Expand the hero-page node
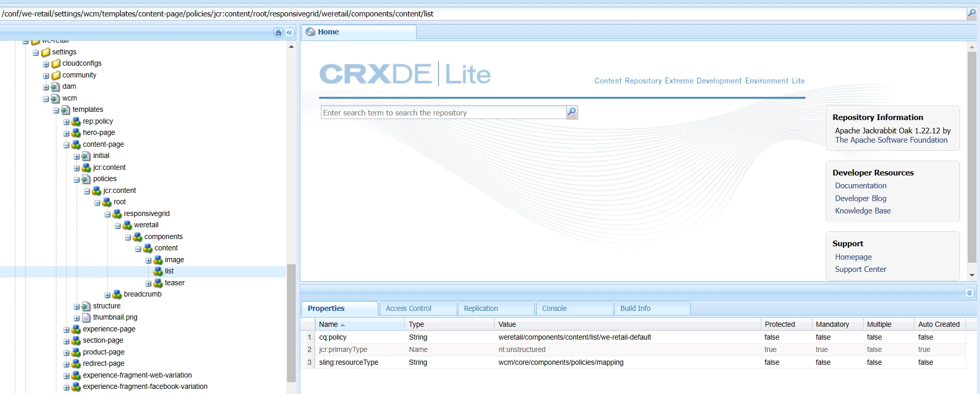Viewport: 980px width, 394px height. [67, 133]
